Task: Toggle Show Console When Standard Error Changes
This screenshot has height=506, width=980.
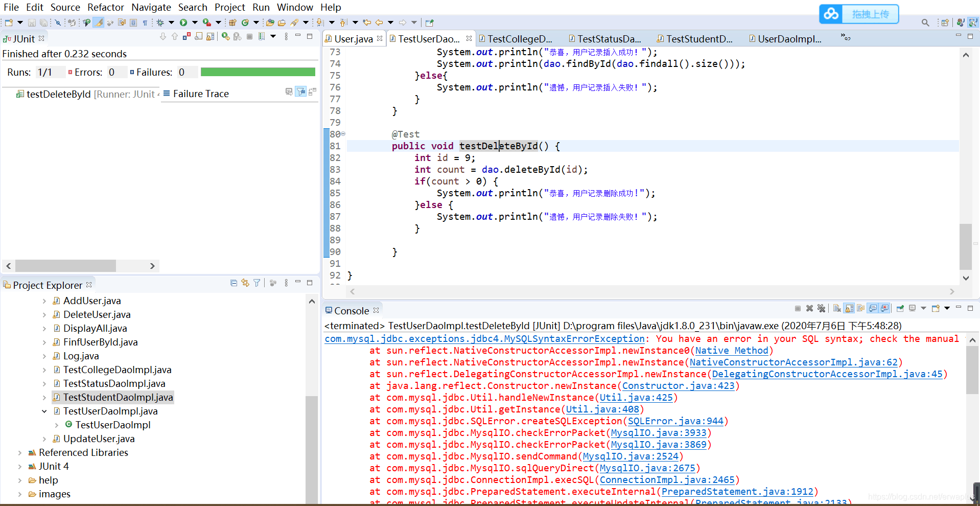Action: (x=884, y=308)
